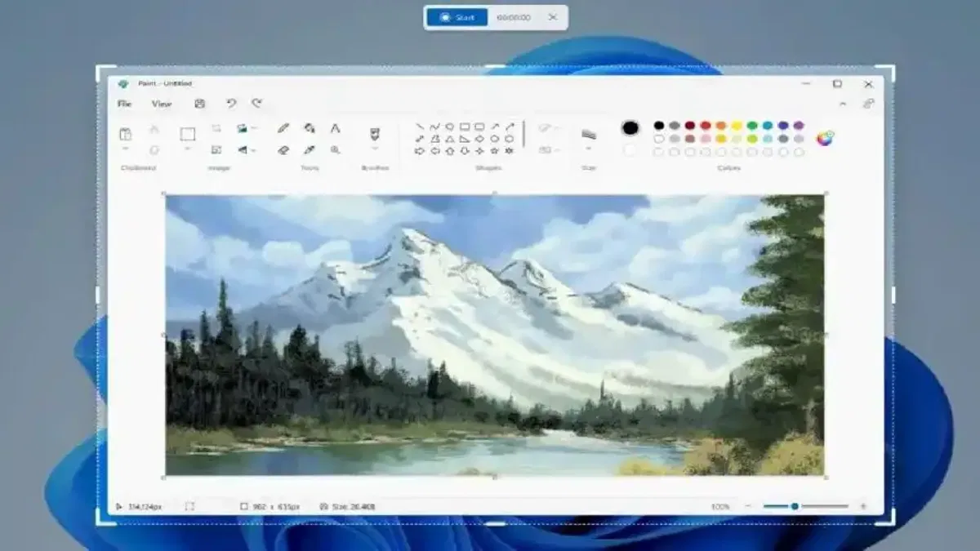
Task: Click the recording timer 00:00:00
Action: tap(514, 17)
